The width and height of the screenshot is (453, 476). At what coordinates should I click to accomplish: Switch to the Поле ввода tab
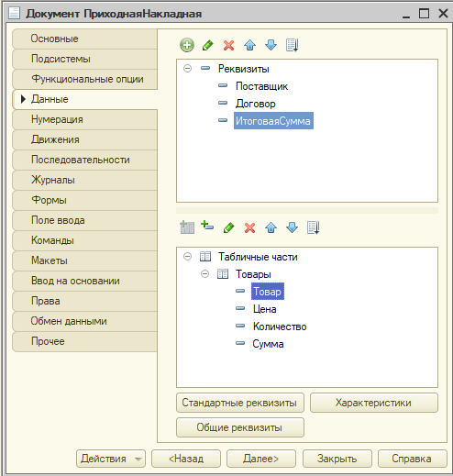tap(84, 220)
